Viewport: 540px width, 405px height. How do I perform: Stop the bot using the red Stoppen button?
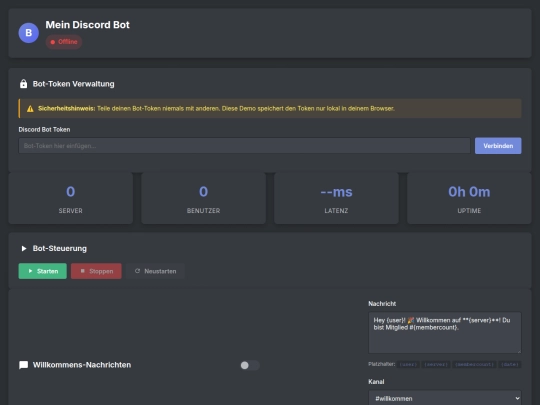pyautogui.click(x=96, y=271)
